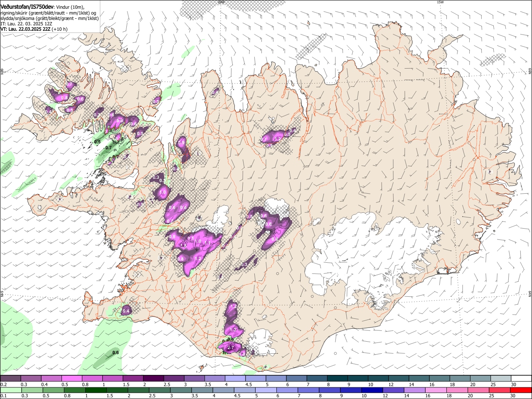Image resolution: width=532 pixels, height=399 pixels.
Task: Click the '0.2' label in the snow legend
Action: [3, 384]
